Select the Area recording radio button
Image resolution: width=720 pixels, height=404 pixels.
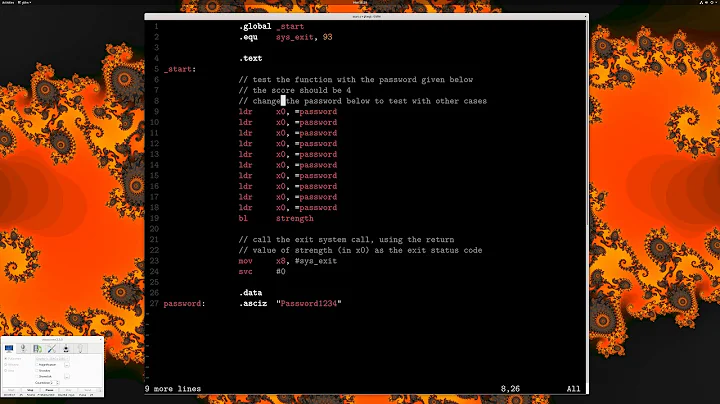[6, 371]
